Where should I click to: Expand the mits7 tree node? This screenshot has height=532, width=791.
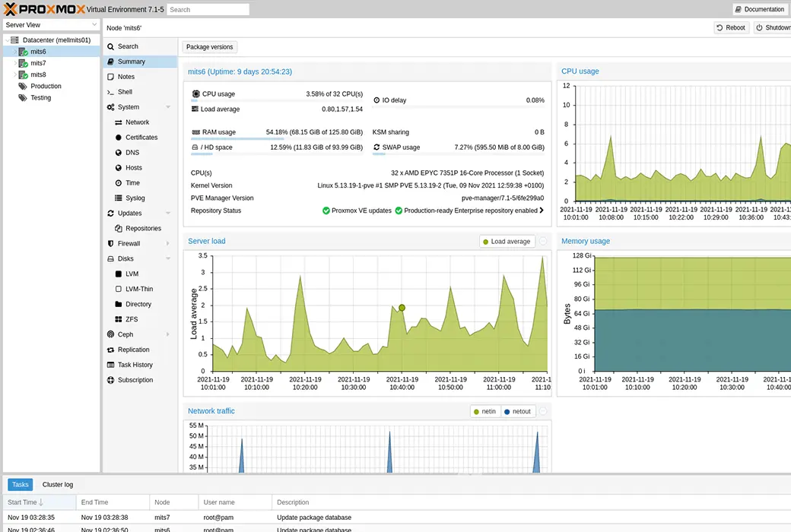15,63
